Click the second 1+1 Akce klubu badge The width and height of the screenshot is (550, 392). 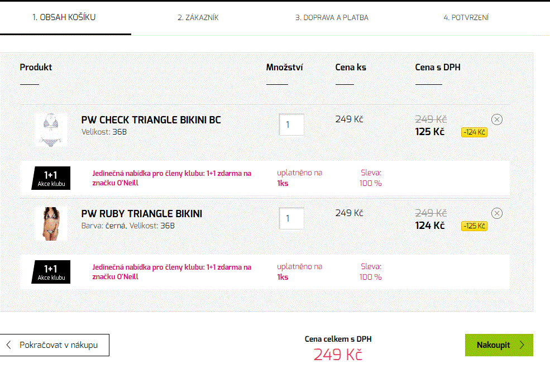pos(51,272)
